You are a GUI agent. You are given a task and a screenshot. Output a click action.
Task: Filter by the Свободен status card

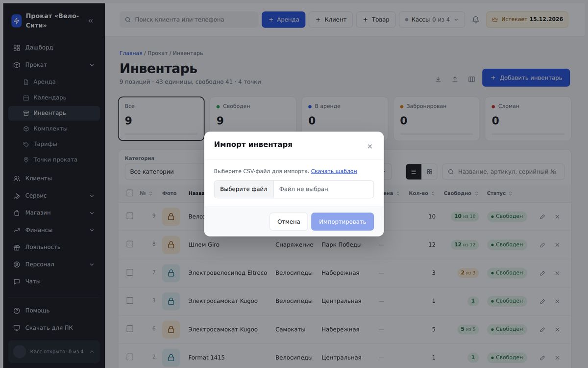253,119
